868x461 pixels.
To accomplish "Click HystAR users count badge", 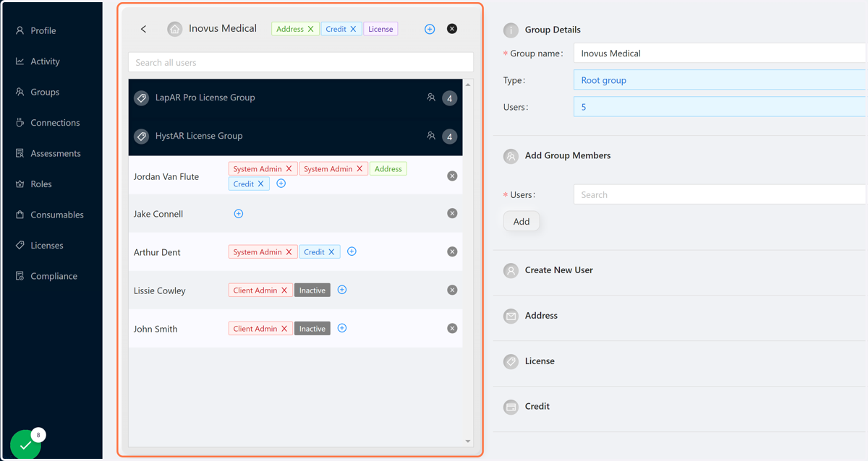I will 450,137.
